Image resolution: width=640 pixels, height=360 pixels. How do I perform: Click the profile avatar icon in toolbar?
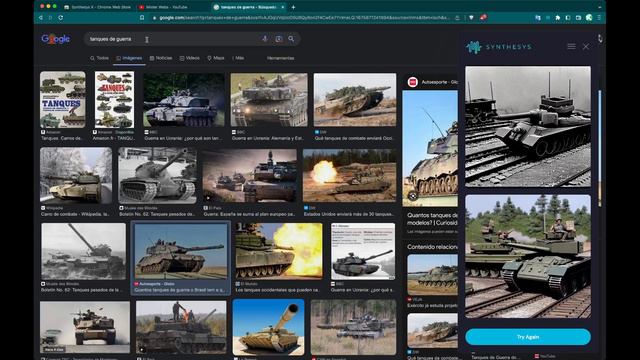589,18
